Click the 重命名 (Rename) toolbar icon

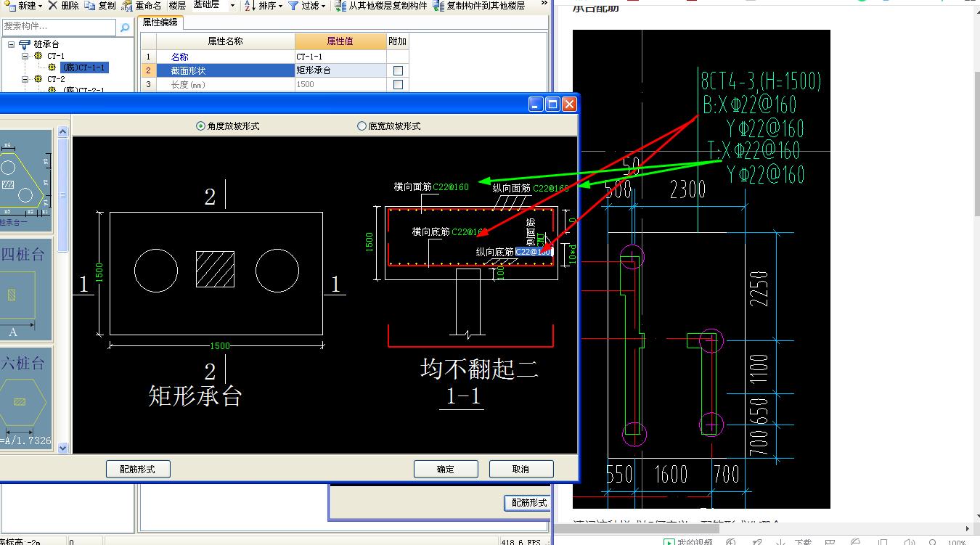(127, 5)
